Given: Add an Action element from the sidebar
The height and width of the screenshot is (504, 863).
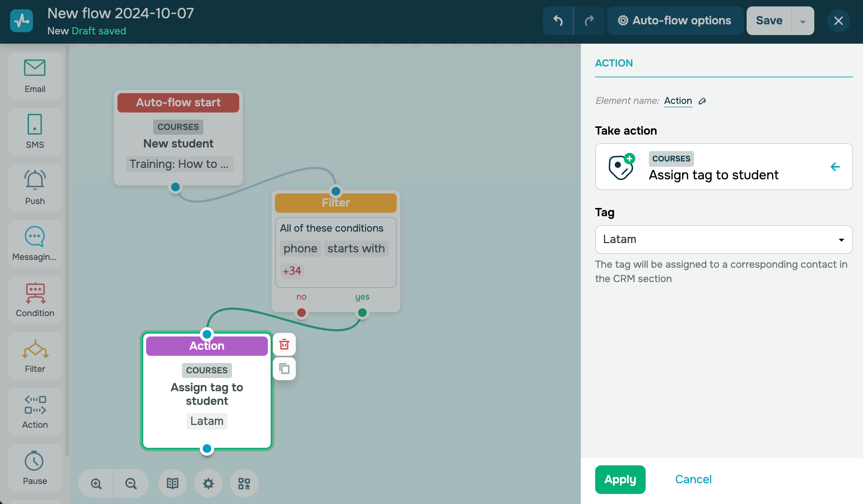Looking at the screenshot, I should tap(35, 412).
